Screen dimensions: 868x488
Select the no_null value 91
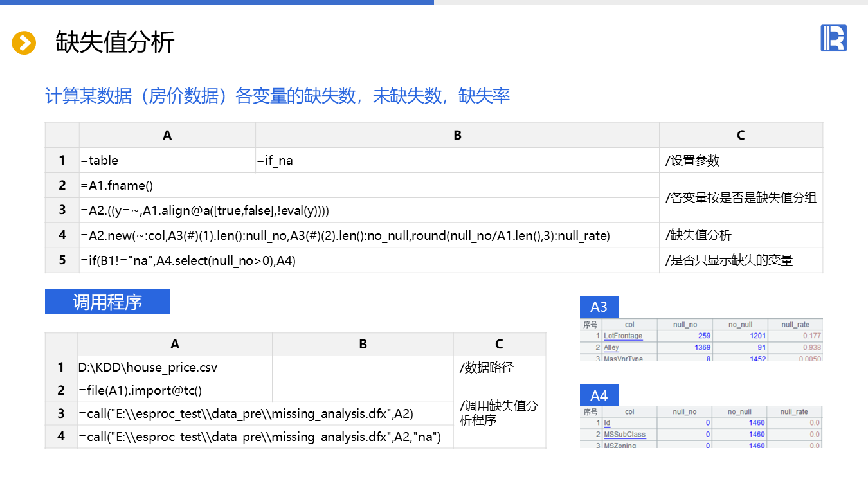pos(762,348)
